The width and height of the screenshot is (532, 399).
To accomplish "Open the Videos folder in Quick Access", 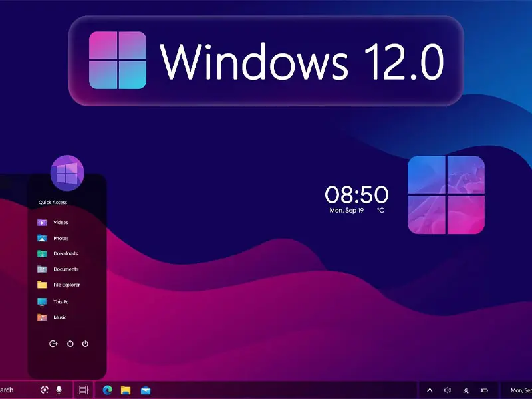I will tap(53, 223).
